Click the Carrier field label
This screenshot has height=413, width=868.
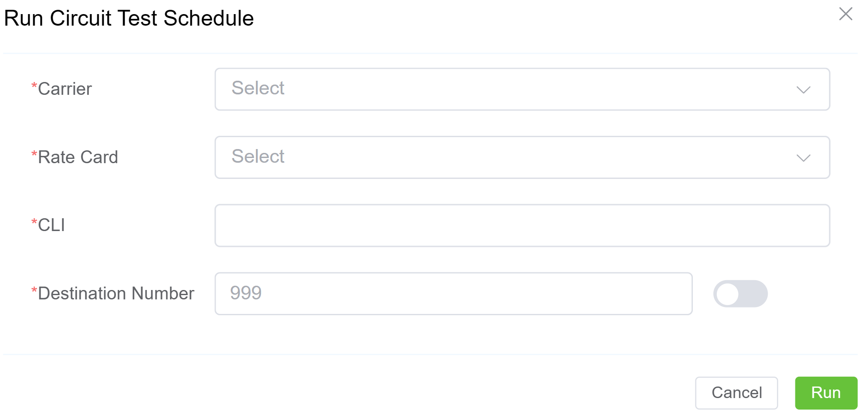pyautogui.click(x=65, y=89)
